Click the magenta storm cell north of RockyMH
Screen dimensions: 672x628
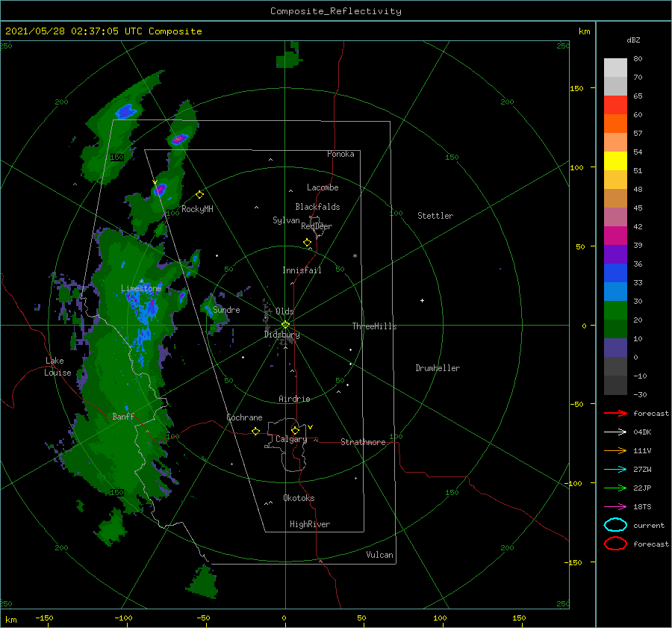[x=179, y=139]
